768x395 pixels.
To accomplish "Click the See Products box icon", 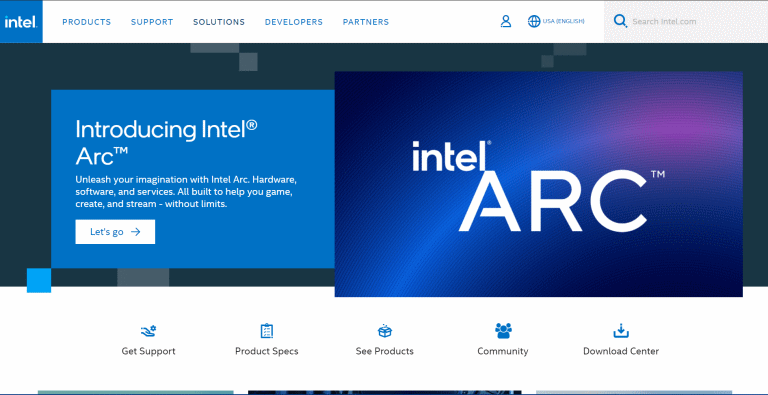I will point(384,331).
